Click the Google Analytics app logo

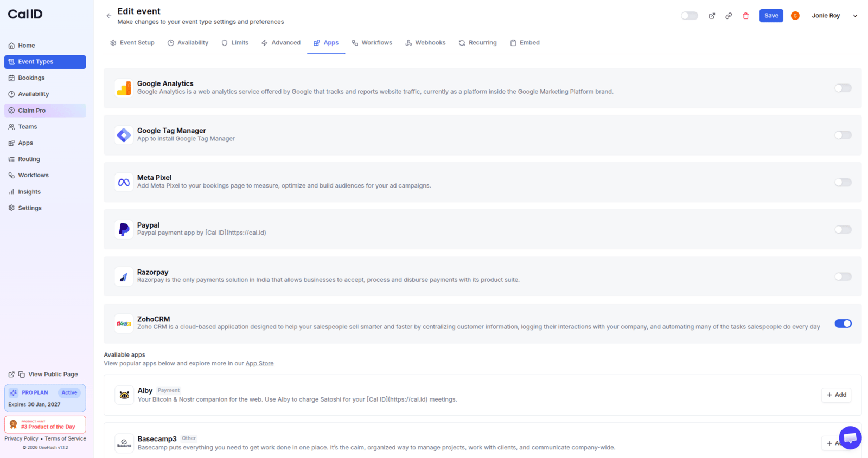click(124, 88)
